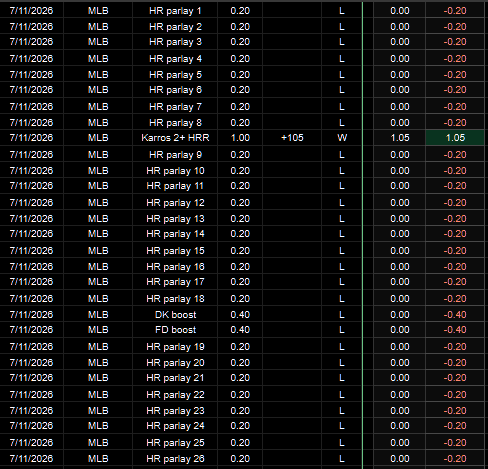Select the L result in HR parlay 5 row
488x469 pixels.
point(342,75)
